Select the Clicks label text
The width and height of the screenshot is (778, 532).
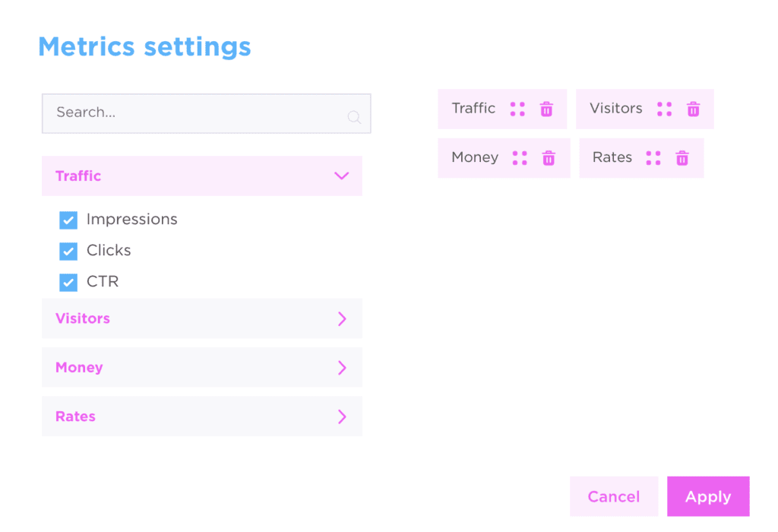pyautogui.click(x=109, y=250)
